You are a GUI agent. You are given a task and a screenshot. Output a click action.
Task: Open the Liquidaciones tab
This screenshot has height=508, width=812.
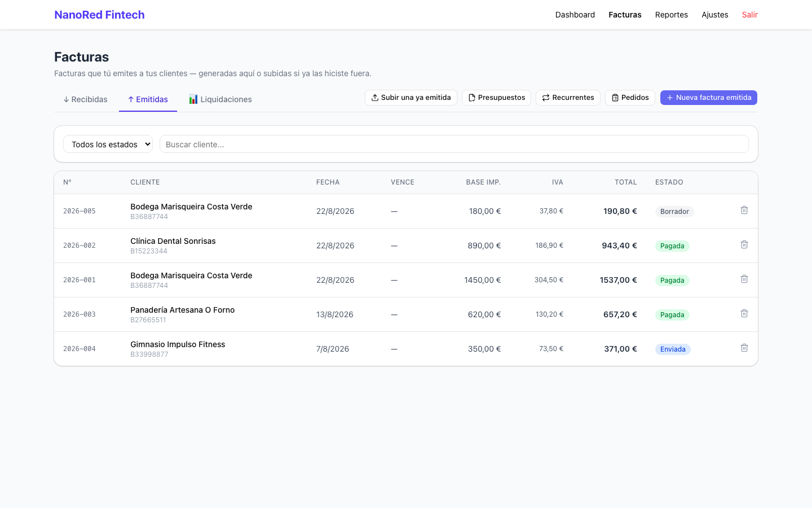click(220, 99)
